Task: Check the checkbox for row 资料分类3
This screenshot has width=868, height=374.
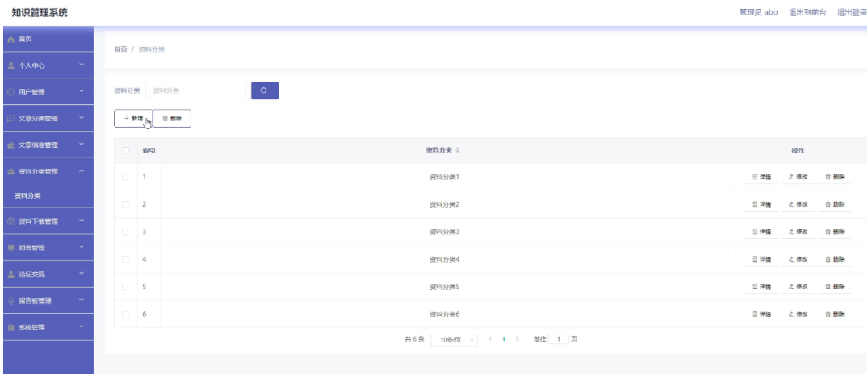Action: click(x=126, y=232)
